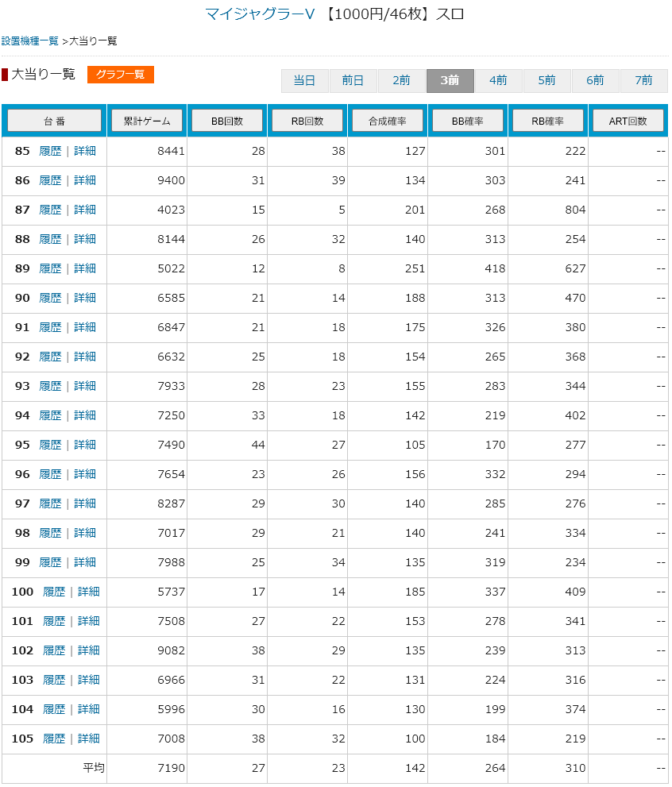The height and width of the screenshot is (787, 672).
Task: Open 履歴 for machine 96
Action: 50,474
